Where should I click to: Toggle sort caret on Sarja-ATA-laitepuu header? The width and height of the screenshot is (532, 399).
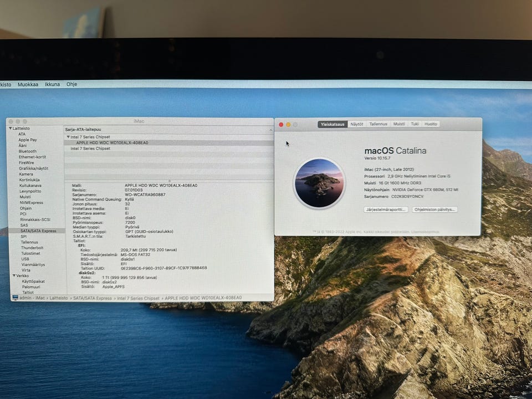tap(271, 130)
